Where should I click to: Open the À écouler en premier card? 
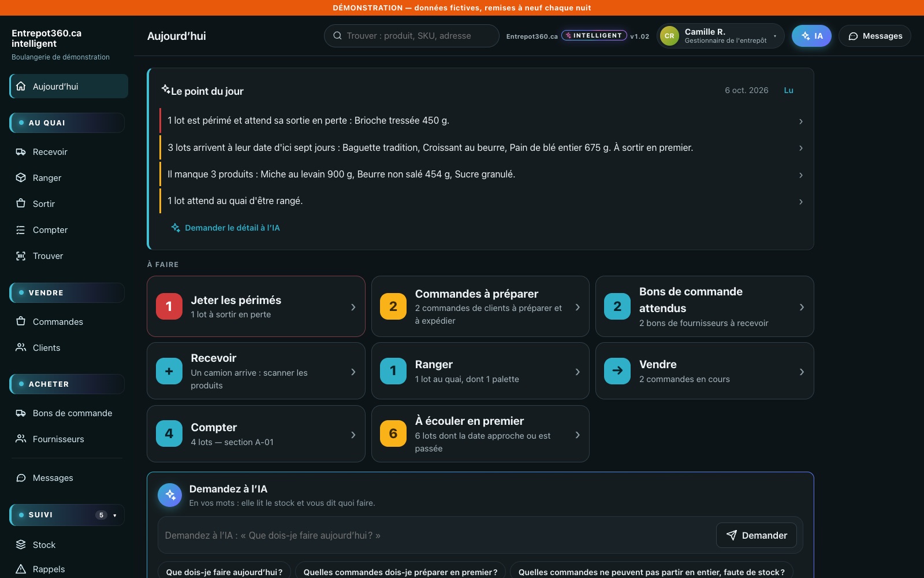480,434
